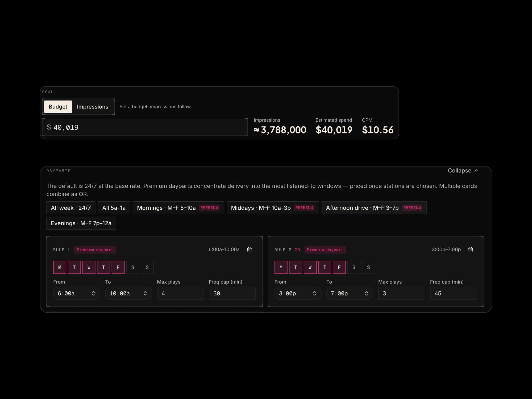Toggle Wednesday in Rule 1
The image size is (532, 399).
[x=89, y=267]
